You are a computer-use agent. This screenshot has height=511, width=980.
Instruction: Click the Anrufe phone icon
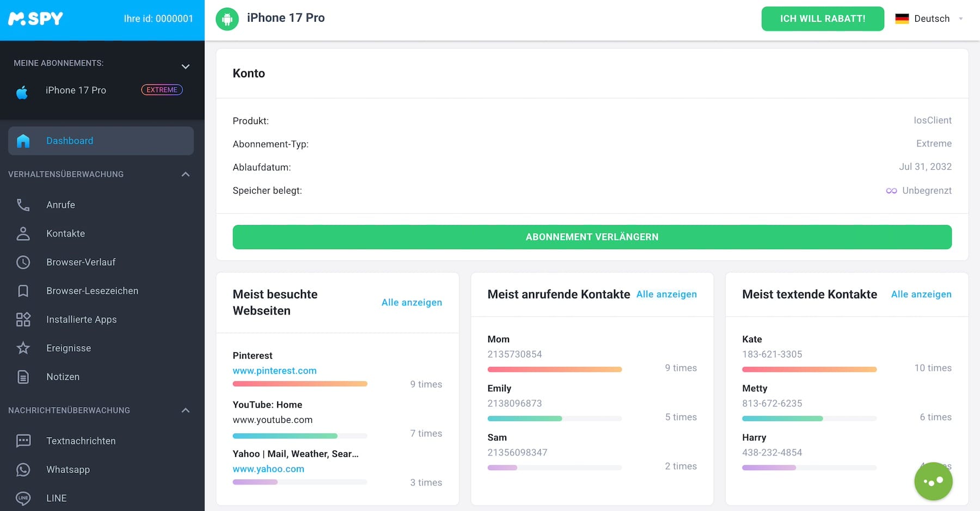click(23, 205)
